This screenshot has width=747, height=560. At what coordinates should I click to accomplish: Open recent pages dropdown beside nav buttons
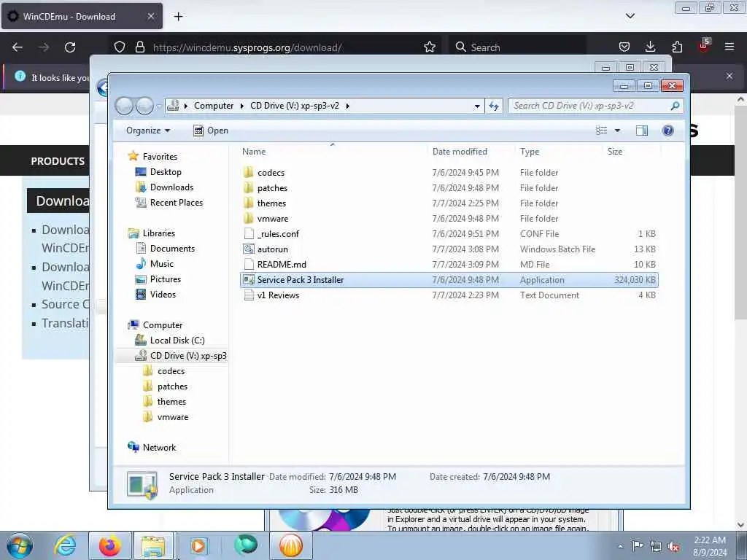pos(158,106)
